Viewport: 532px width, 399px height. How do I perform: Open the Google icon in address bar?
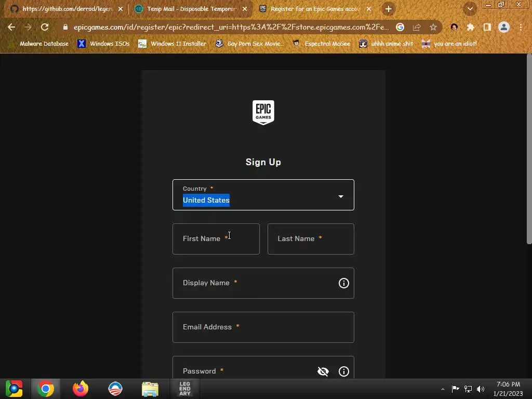[x=400, y=27]
